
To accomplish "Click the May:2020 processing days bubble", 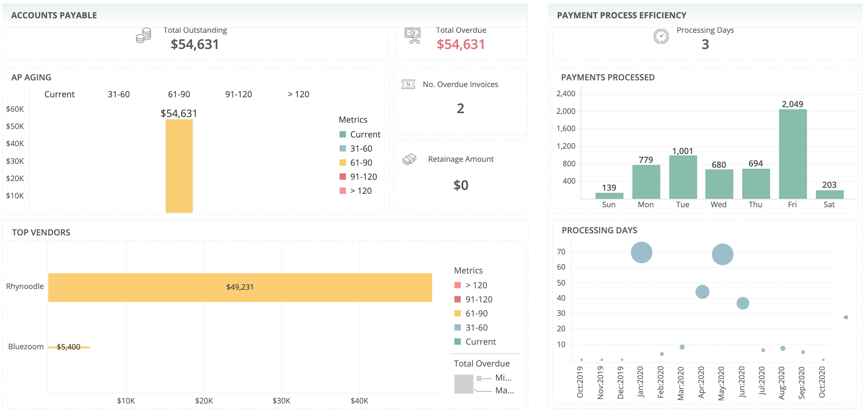I will click(723, 254).
